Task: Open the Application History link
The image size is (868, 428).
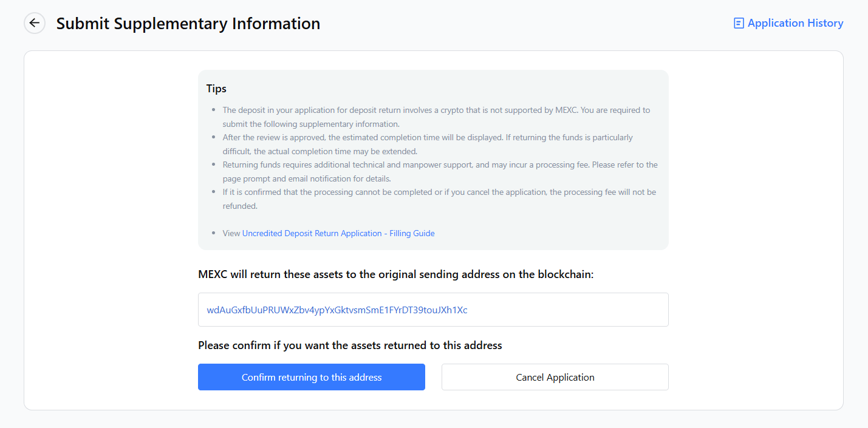Action: point(795,23)
